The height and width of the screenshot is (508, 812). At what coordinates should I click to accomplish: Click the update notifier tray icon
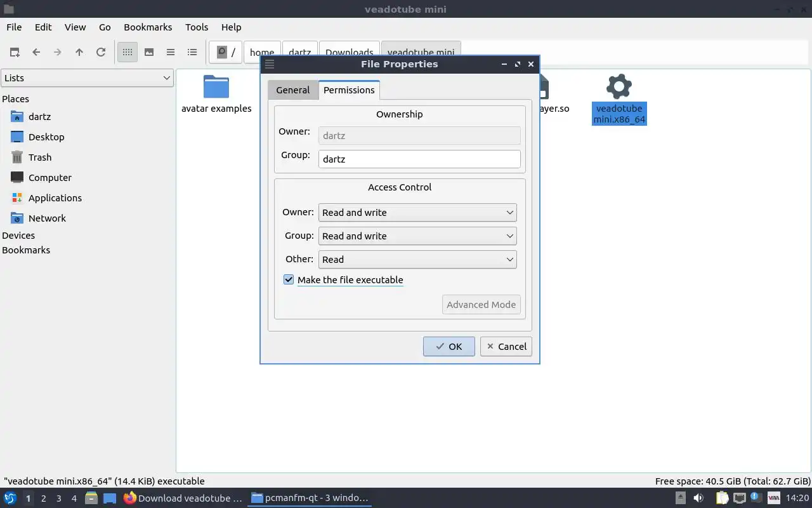756,498
